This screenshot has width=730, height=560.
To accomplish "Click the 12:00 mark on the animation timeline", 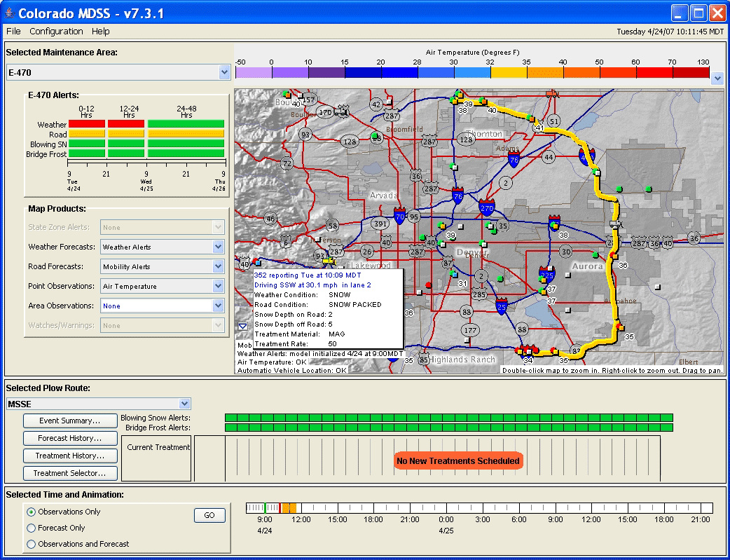I will click(301, 508).
